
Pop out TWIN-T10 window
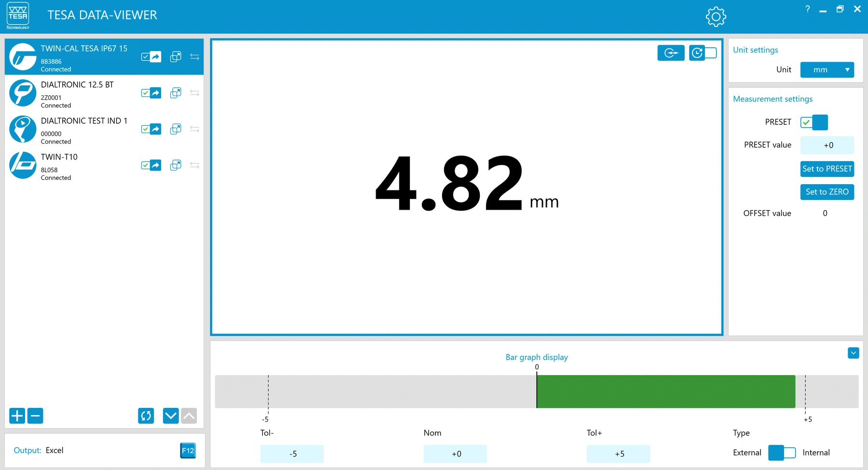(176, 165)
